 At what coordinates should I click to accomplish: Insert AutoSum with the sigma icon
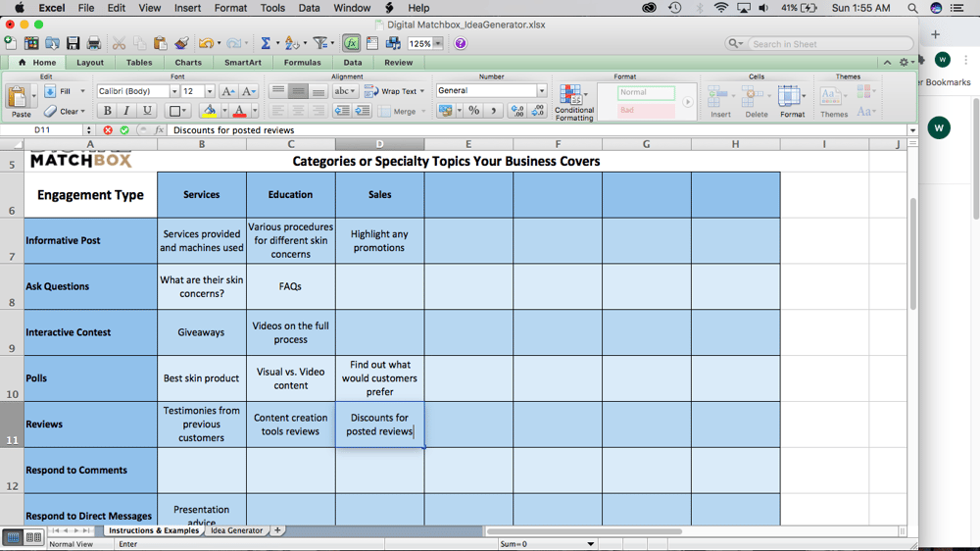click(266, 43)
